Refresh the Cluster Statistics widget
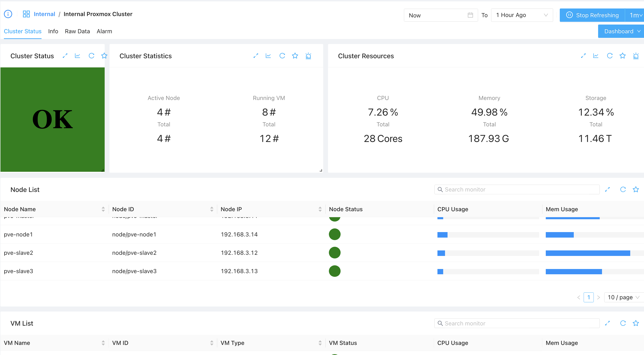 click(282, 56)
